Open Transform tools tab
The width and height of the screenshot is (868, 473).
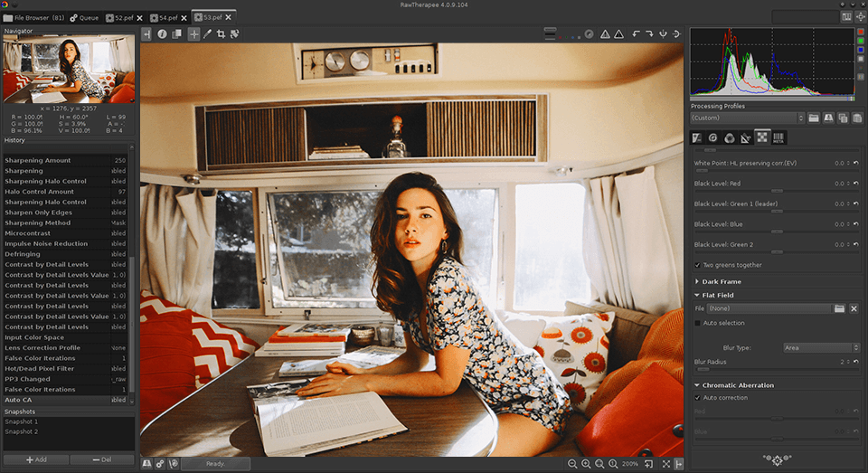[x=746, y=137]
